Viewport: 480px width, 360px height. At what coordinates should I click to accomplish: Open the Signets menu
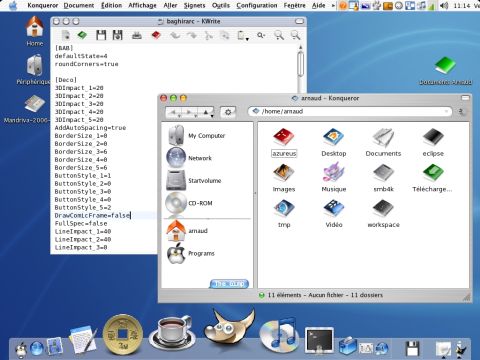point(194,5)
